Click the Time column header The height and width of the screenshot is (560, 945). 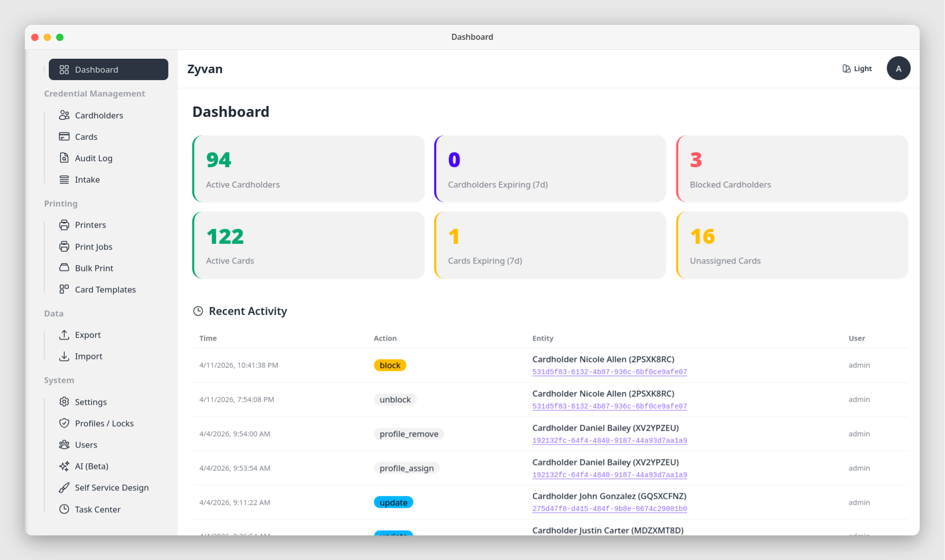(x=208, y=338)
